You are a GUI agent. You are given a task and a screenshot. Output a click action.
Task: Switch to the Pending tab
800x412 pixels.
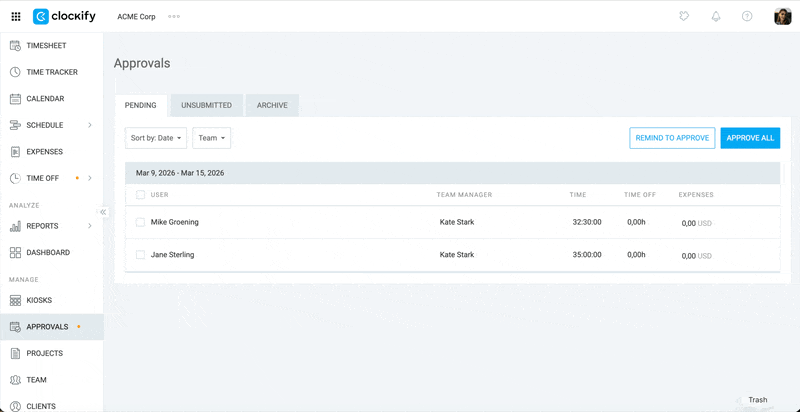[141, 106]
